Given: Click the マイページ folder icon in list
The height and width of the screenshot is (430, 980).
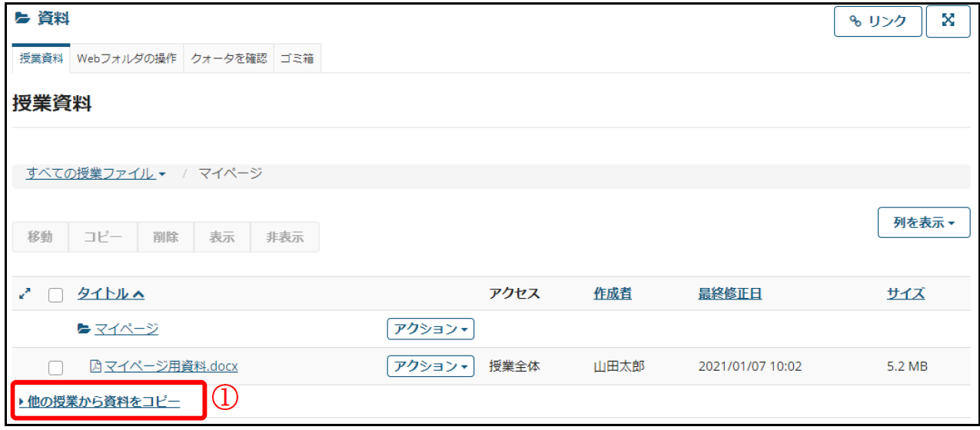Looking at the screenshot, I should [85, 329].
